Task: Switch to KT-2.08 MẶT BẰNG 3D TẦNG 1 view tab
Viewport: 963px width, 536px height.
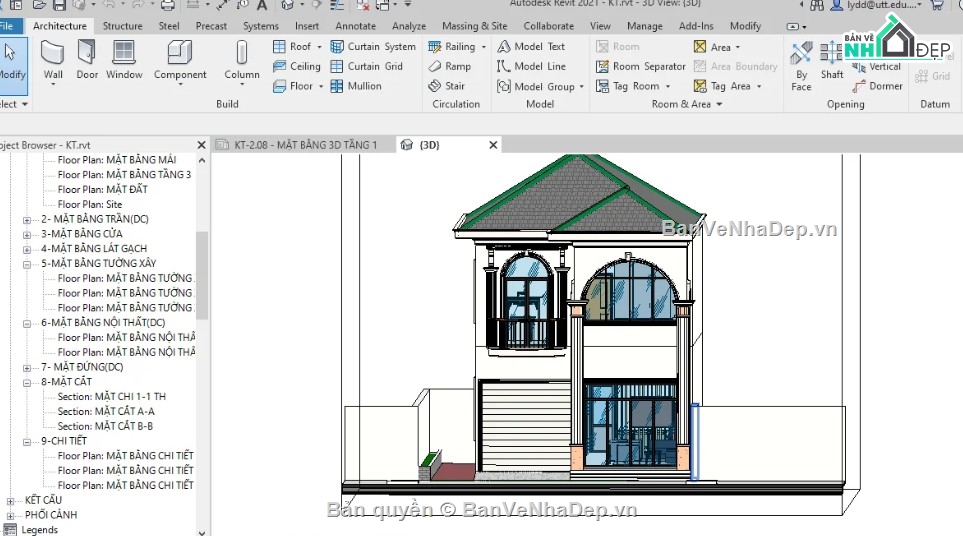Action: click(x=297, y=145)
